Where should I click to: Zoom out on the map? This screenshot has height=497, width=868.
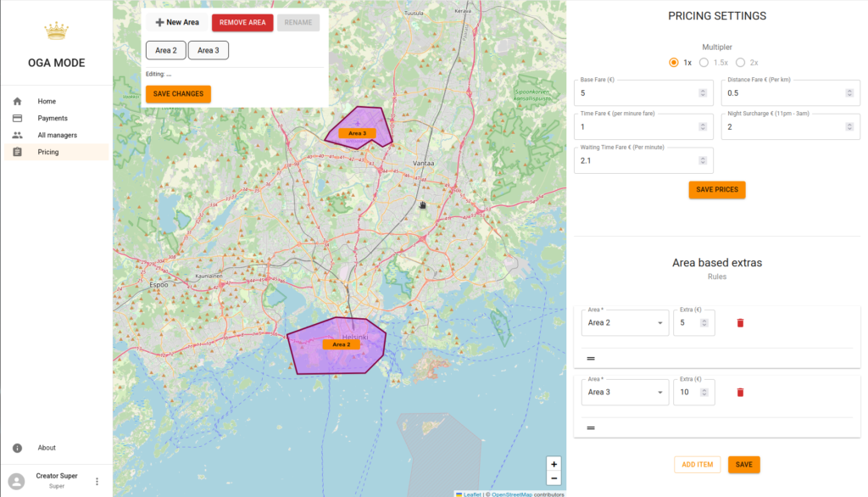(x=554, y=478)
